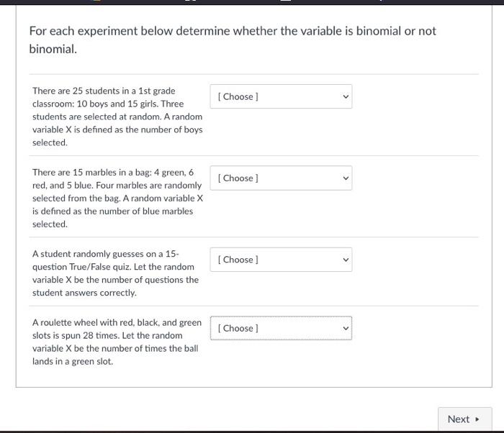Click the text about the 15-question True/False quiz

tap(115, 273)
